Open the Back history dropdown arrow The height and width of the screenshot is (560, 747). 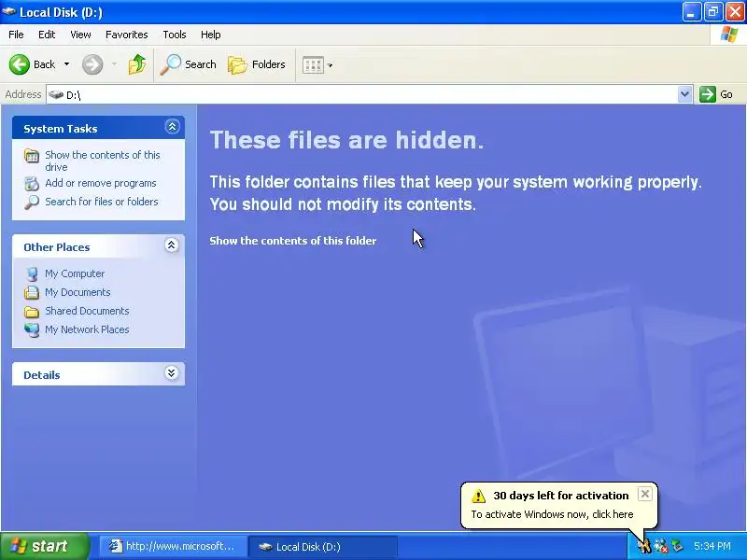(66, 64)
